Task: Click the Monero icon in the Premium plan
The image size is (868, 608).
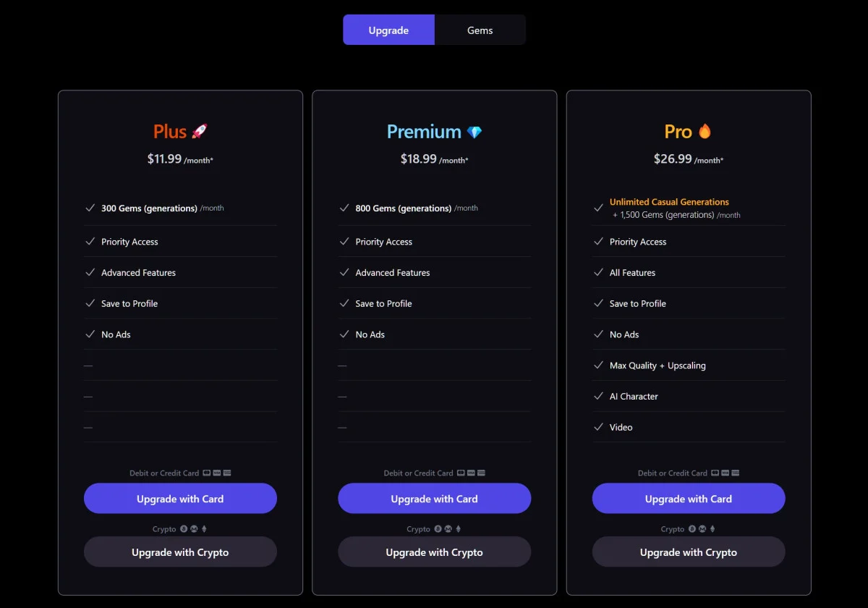Action: pos(448,529)
